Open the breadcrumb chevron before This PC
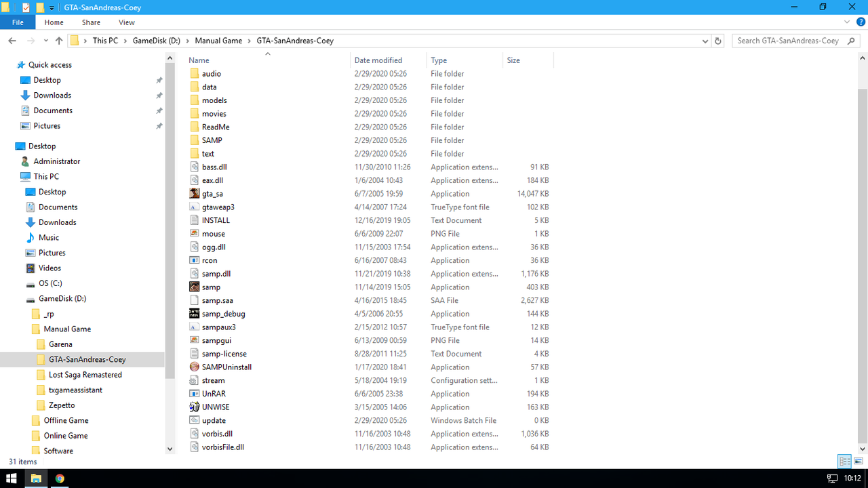 85,41
